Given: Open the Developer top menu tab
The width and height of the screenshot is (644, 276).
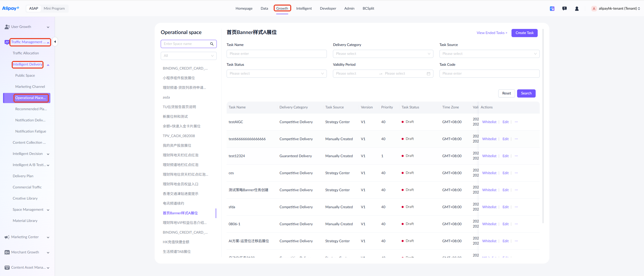Looking at the screenshot, I should point(328,9).
